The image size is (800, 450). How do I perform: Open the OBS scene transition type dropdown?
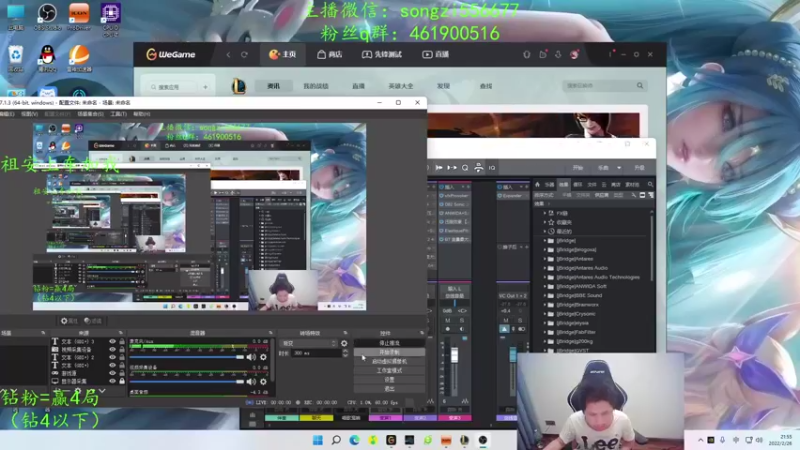308,343
